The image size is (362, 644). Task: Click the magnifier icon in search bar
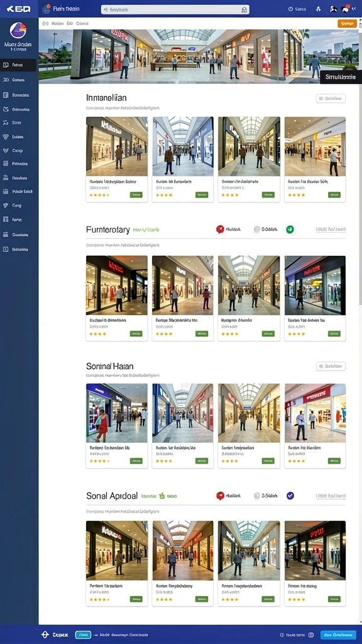[244, 9]
